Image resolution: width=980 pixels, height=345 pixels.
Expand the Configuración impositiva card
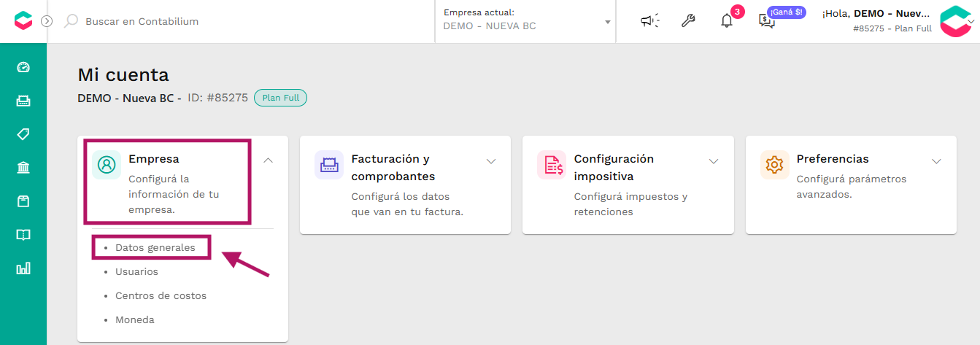click(714, 160)
